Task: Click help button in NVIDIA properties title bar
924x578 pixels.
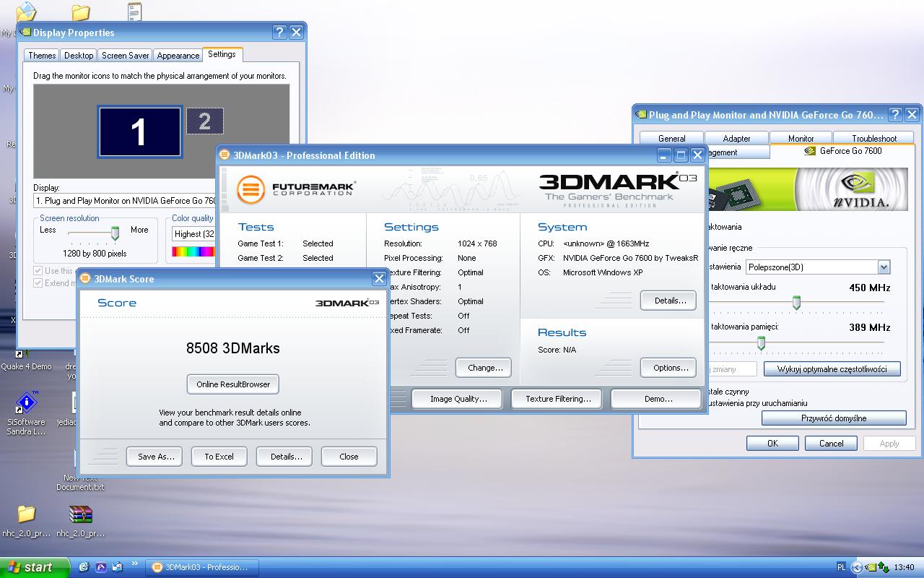Action: click(x=895, y=115)
